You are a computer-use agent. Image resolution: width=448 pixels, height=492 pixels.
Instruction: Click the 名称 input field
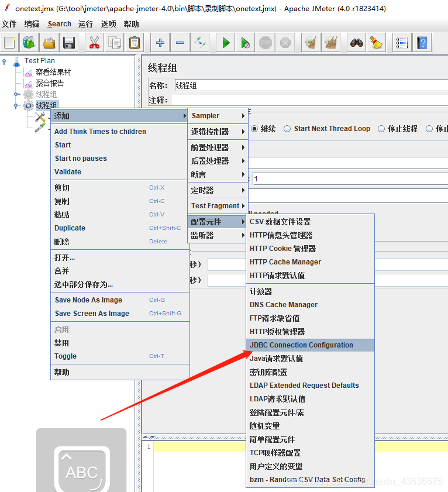pyautogui.click(x=311, y=85)
